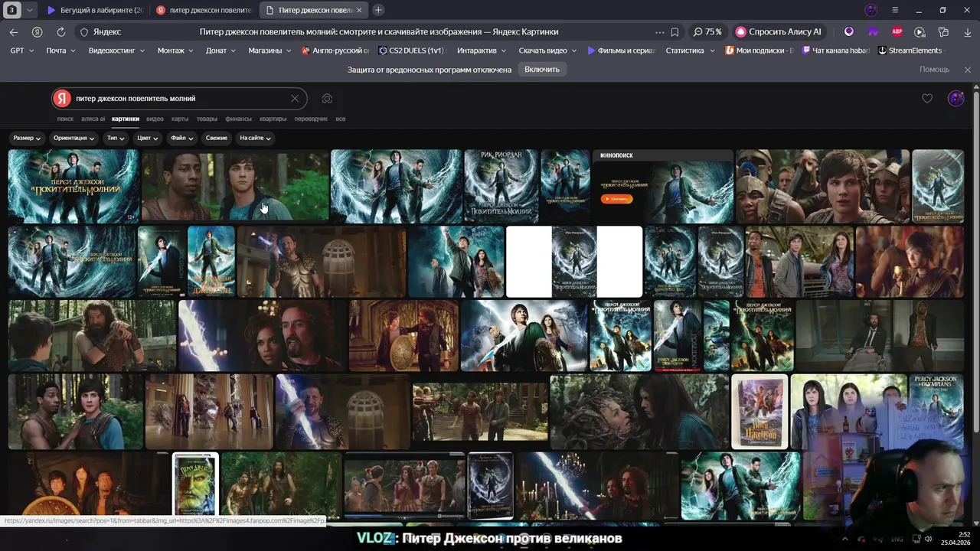Open the 'Размер' size filter
This screenshot has height=551, width=980.
coord(27,139)
